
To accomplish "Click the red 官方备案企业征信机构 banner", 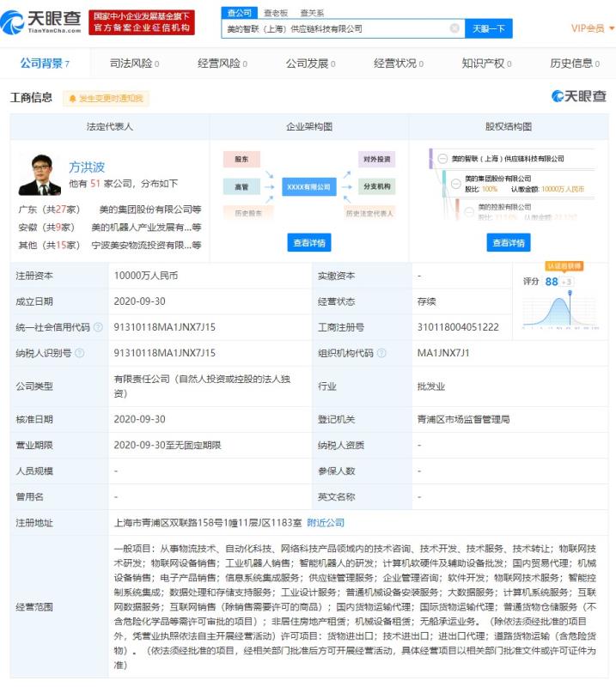I will pos(142,22).
